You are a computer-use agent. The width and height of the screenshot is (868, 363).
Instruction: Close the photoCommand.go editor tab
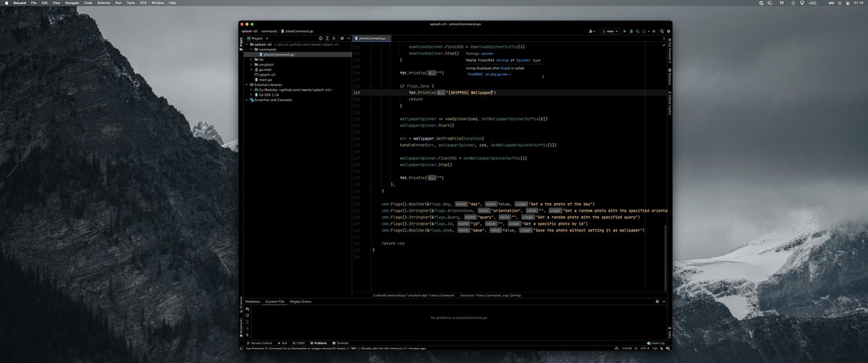tap(388, 38)
